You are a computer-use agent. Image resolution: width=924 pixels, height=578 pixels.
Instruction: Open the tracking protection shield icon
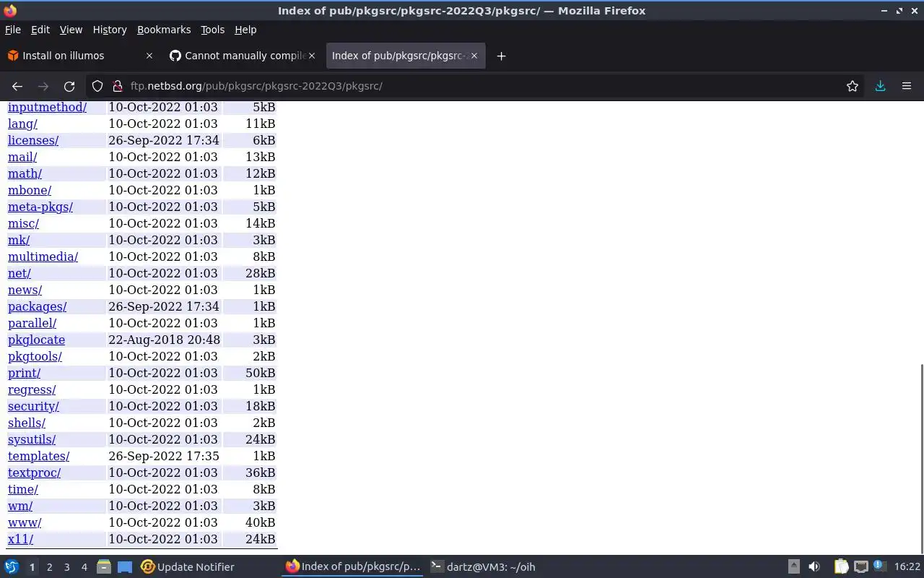97,86
